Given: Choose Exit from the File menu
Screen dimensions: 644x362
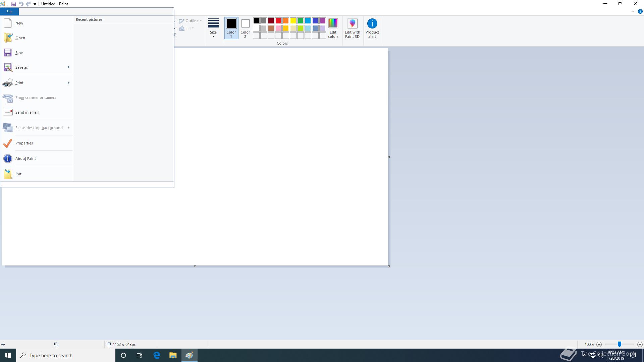Looking at the screenshot, I should pos(37,174).
